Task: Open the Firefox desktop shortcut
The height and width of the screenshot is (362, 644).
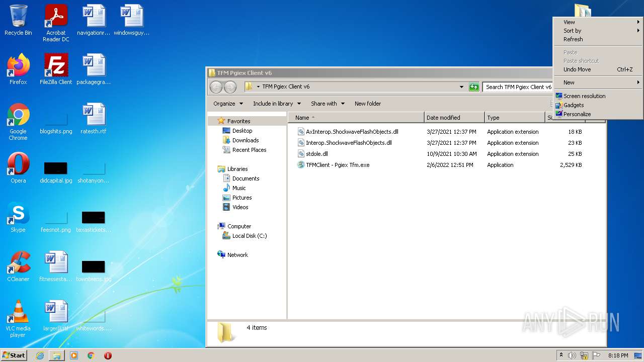Action: (18, 69)
